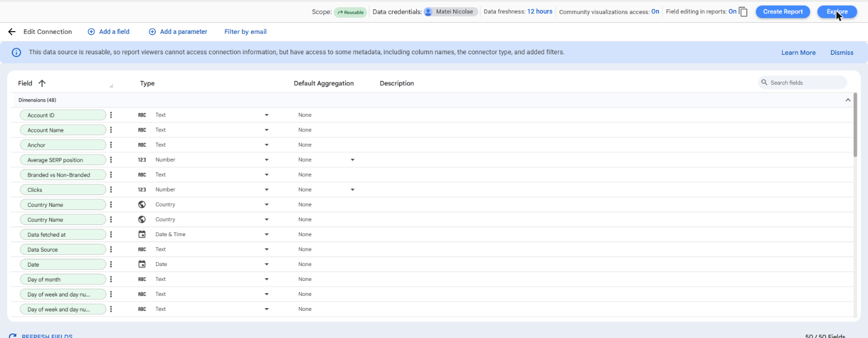Viewport: 868px width, 338px height.
Task: Toggle Community visualizations access On
Action: [x=655, y=12]
